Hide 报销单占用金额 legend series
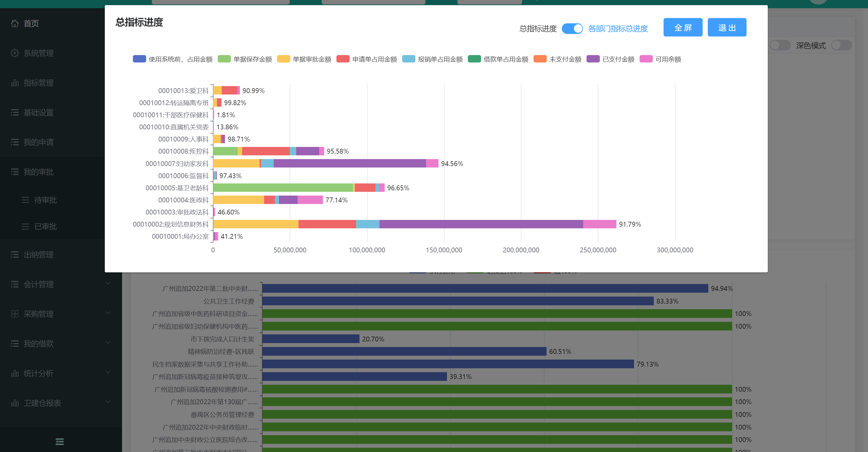 (432, 59)
